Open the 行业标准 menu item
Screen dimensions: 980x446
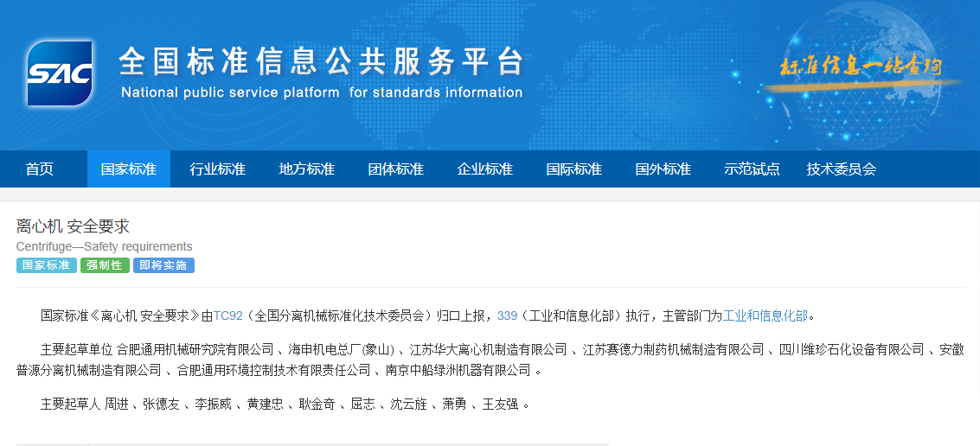218,169
